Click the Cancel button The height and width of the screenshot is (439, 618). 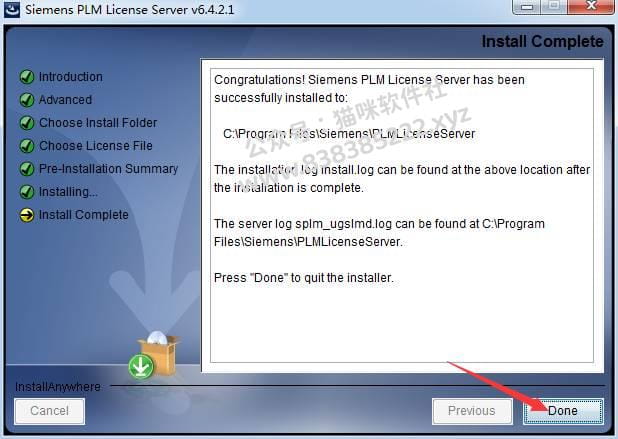(x=49, y=411)
